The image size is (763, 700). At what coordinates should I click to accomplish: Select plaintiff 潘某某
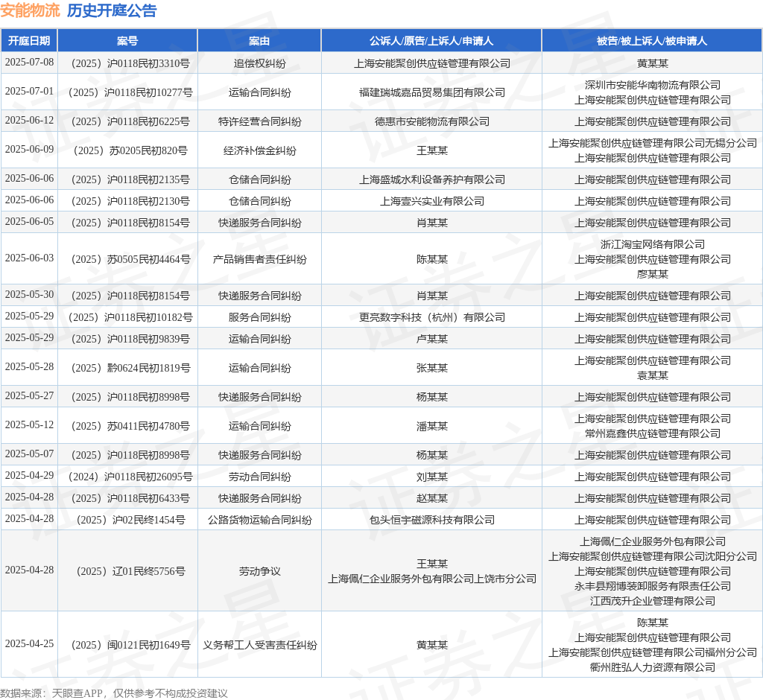pyautogui.click(x=431, y=426)
